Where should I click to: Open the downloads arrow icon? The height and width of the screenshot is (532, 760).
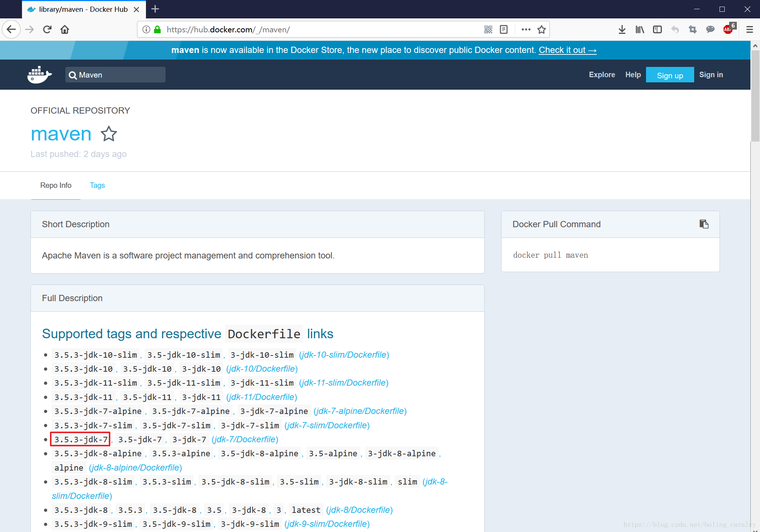[622, 29]
